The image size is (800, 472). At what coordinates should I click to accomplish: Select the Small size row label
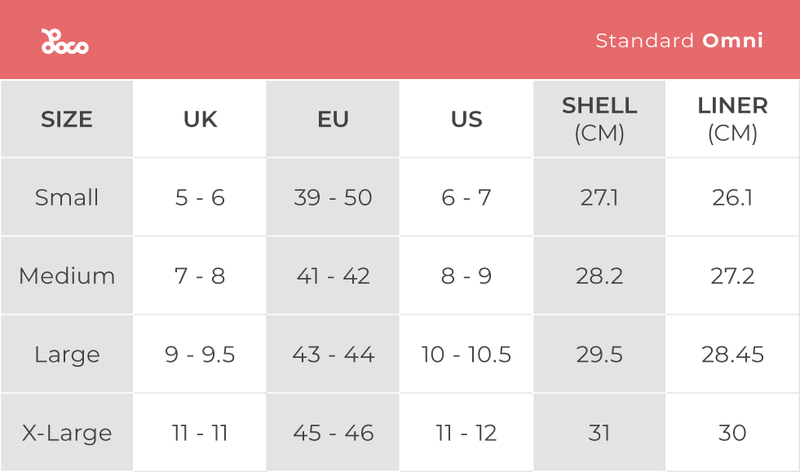point(67,197)
